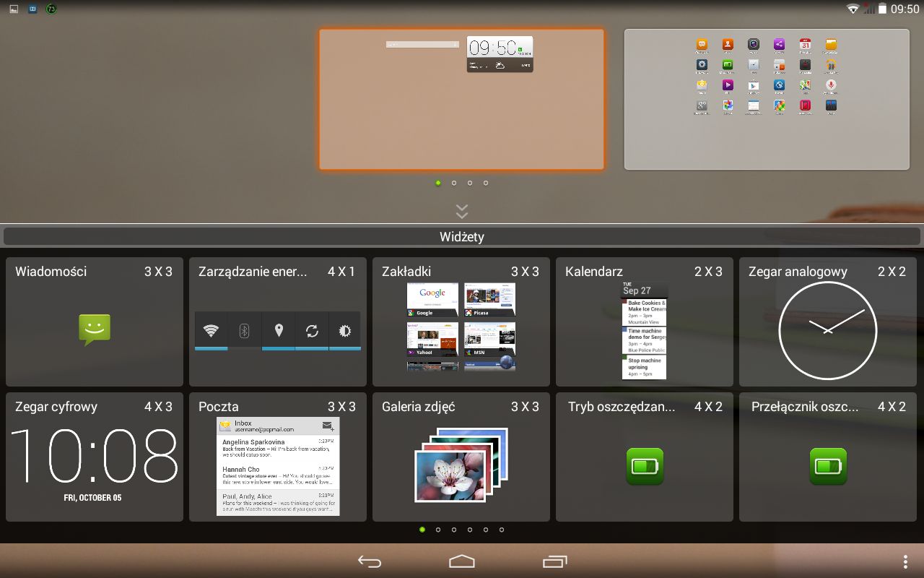Tap the "Zarządzanie ener..." widget title
This screenshot has height=578, width=924.
coord(253,272)
